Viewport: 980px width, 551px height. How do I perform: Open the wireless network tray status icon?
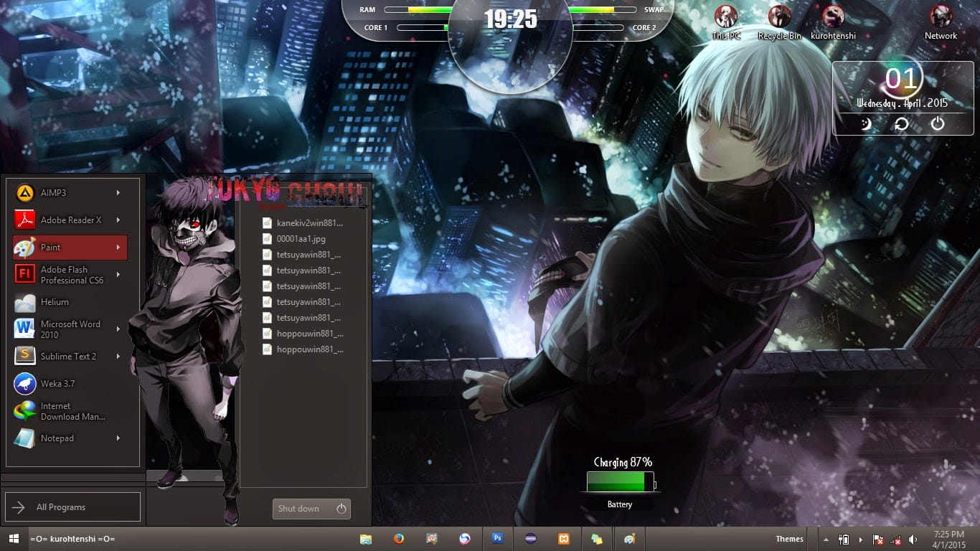point(895,539)
